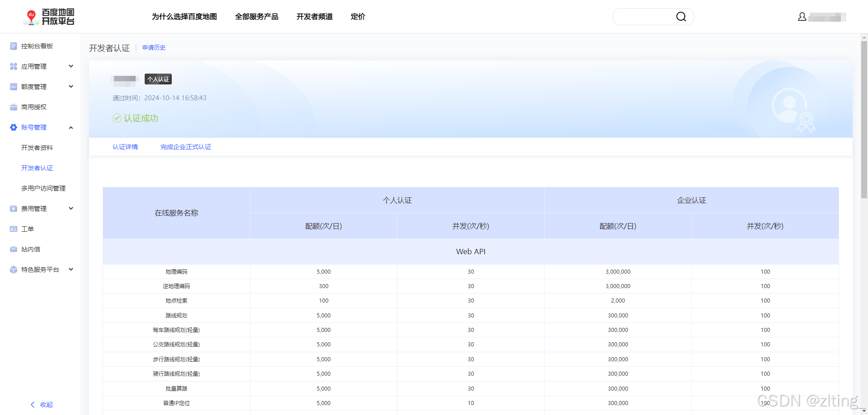Click 10 concurrency in 普通IP定位 row
This screenshot has width=868, height=415.
coord(471,403)
